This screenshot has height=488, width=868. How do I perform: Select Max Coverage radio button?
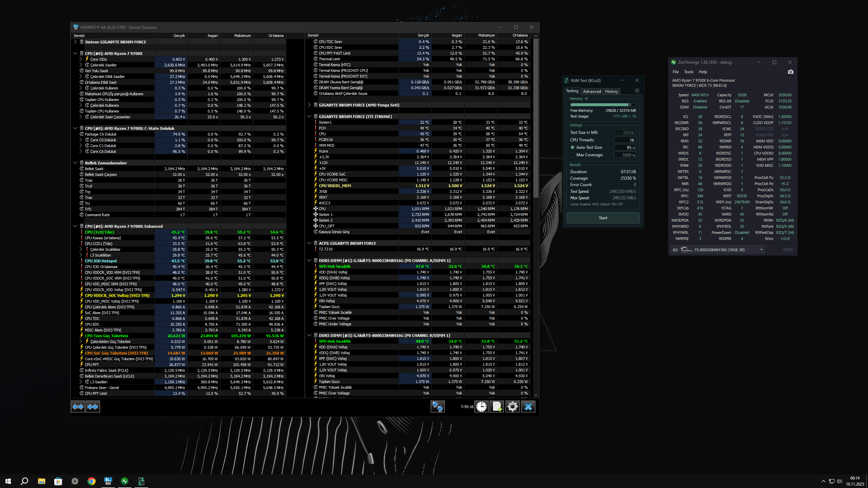click(x=573, y=155)
